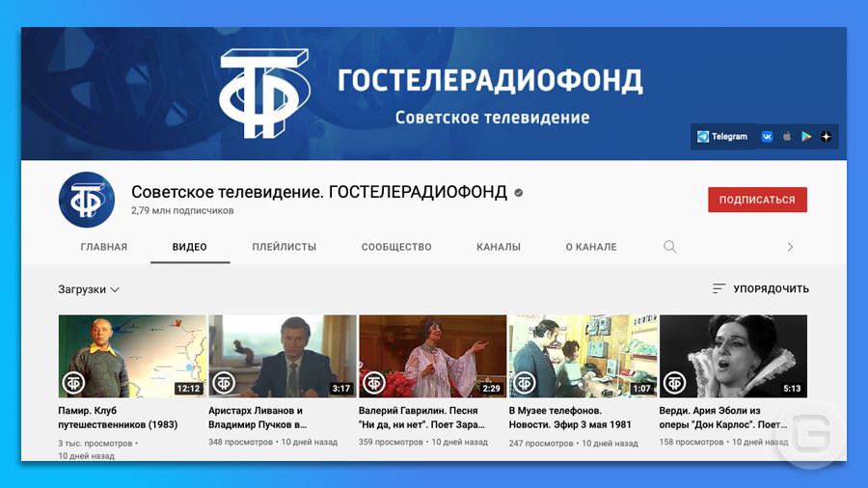Open the КАНАЛЫ tab
Viewport: 868px width, 488px height.
[x=499, y=247]
